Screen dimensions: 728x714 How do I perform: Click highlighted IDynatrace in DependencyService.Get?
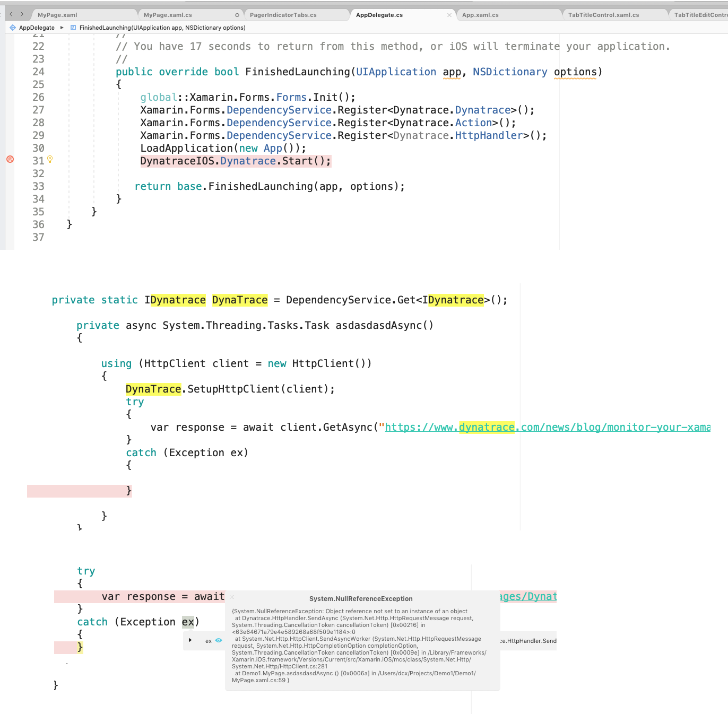tap(453, 300)
